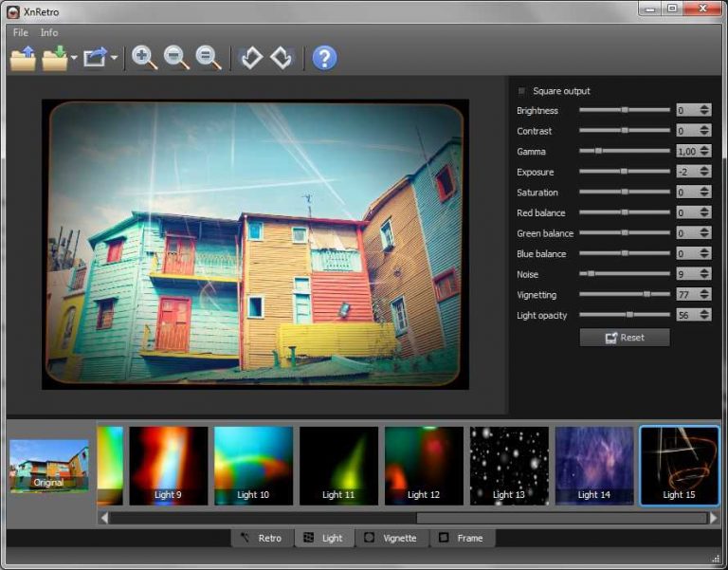The image size is (728, 570).
Task: Rotate image clockwise
Action: click(x=282, y=58)
